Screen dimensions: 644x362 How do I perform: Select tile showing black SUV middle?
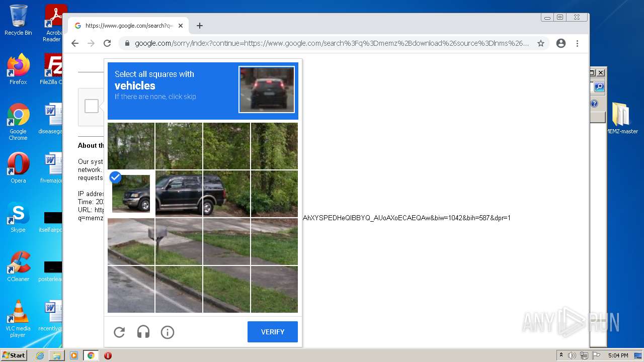pos(179,194)
